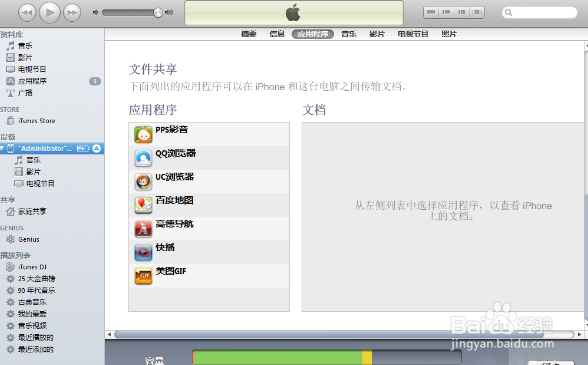Open the 音乐 tab in device tabs
Viewport: 588px width, 365px height.
pos(349,34)
